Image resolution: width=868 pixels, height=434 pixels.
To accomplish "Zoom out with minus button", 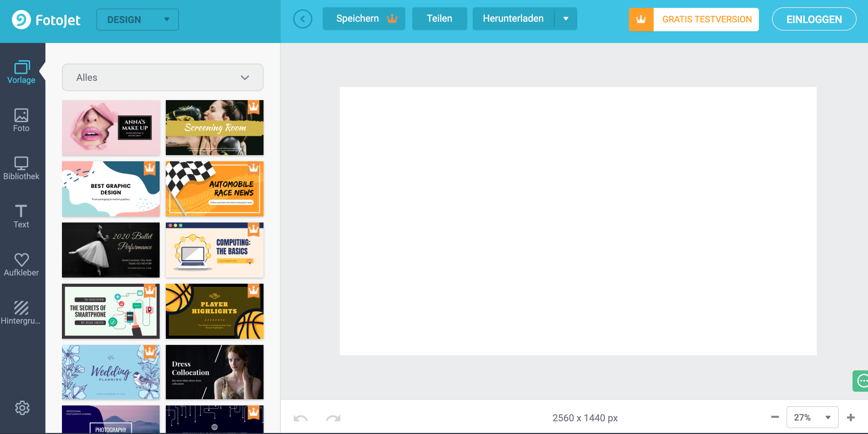I will (x=775, y=417).
